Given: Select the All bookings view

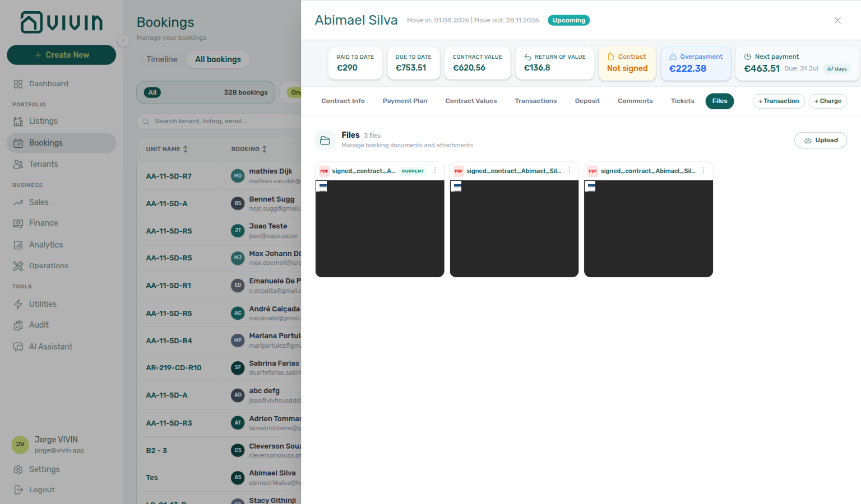Looking at the screenshot, I should tap(218, 59).
